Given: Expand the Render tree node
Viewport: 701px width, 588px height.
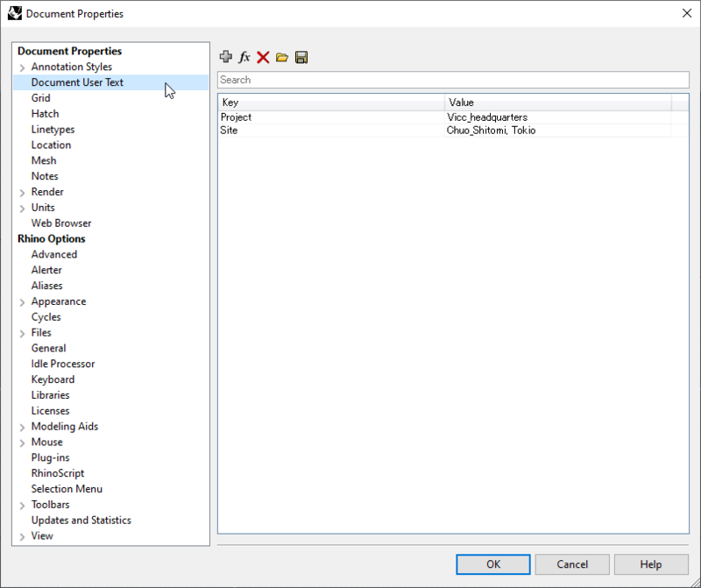Looking at the screenshot, I should (x=23, y=193).
